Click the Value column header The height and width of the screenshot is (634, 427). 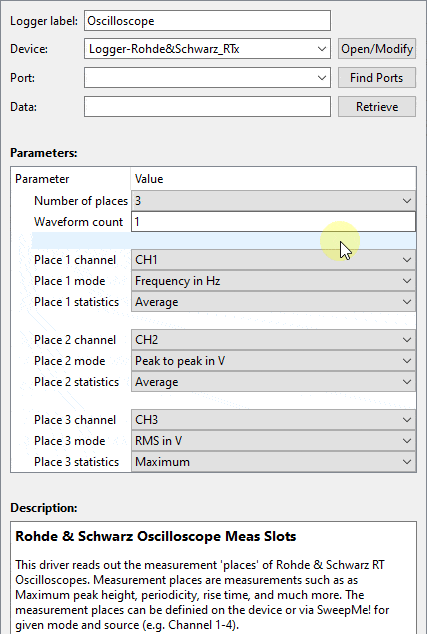(x=273, y=179)
